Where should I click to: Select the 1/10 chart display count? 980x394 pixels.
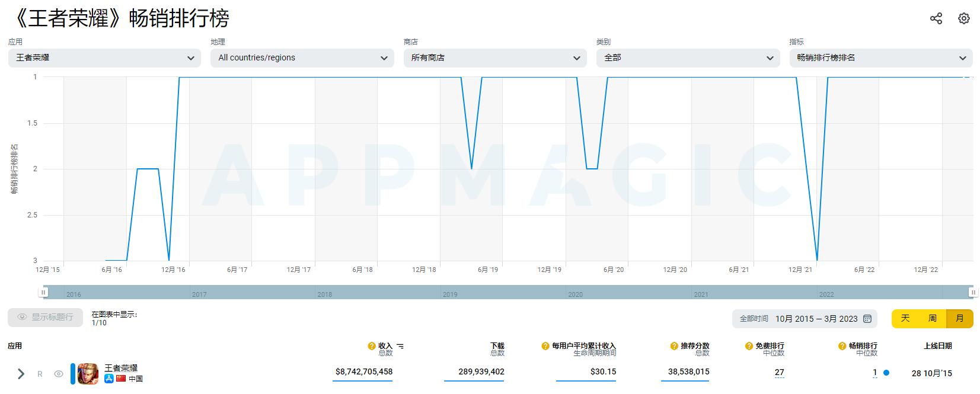tap(99, 323)
